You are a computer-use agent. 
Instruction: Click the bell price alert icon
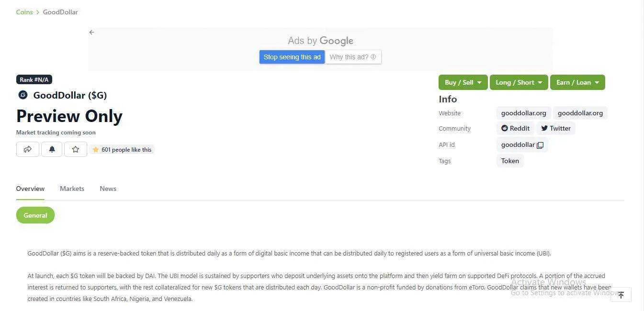pyautogui.click(x=52, y=149)
